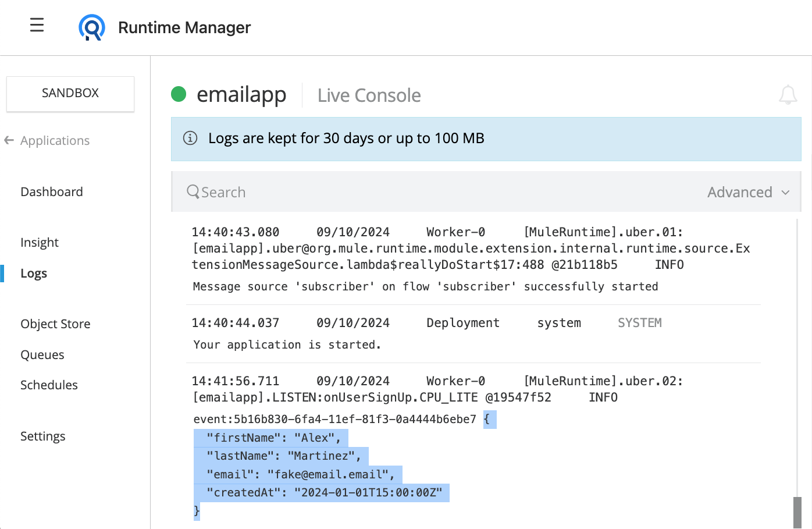Click the LISTEN:onUserSignUp.CPU_LITE logger text

tap(375, 397)
